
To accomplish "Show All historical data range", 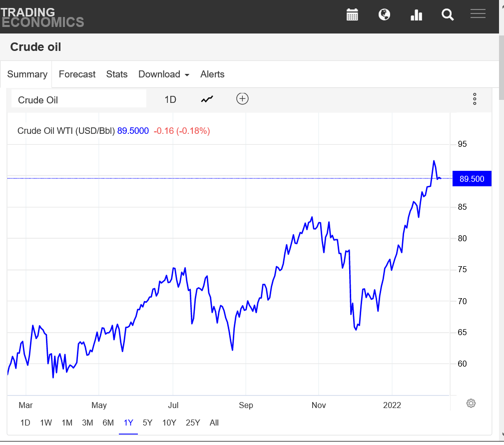I will [x=214, y=423].
